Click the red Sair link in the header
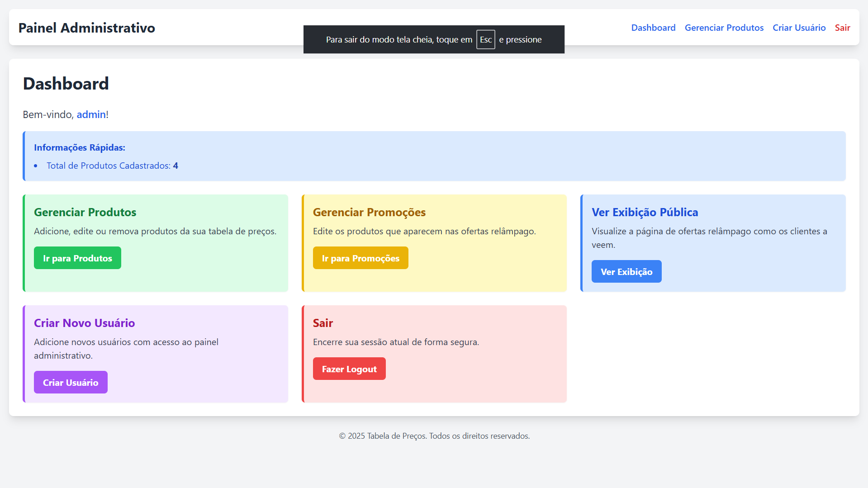Screen dimensions: 868x488 (x=842, y=28)
